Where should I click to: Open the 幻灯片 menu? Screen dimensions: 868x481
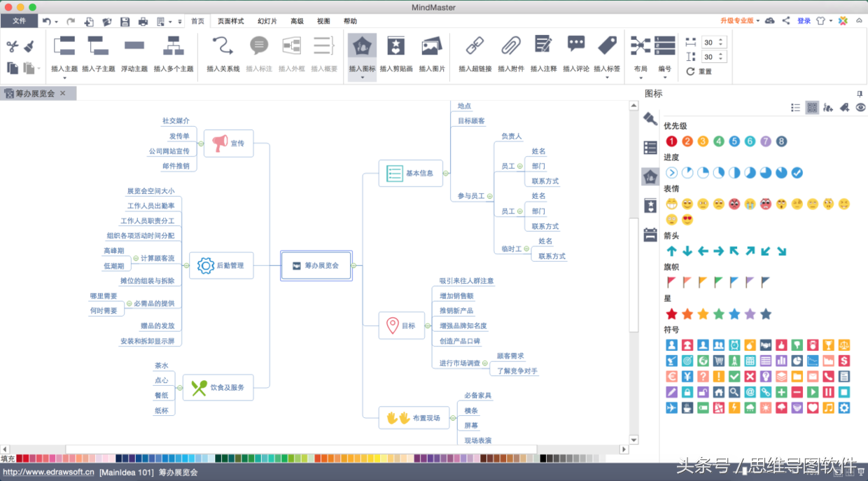(x=266, y=20)
